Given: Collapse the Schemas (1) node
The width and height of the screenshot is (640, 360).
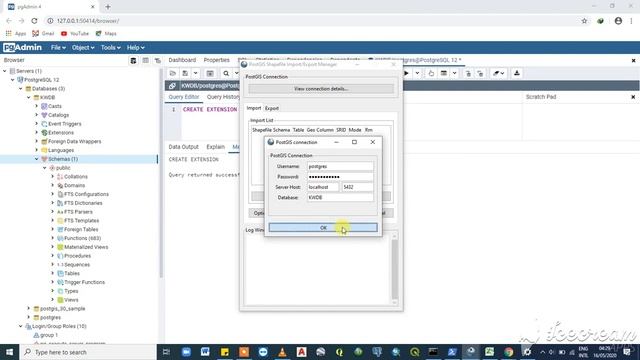Looking at the screenshot, I should coord(37,159).
